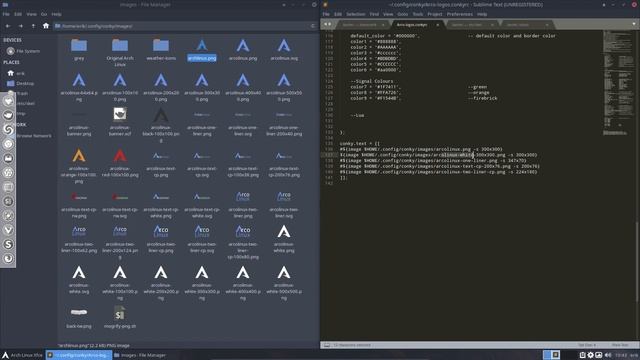Select arcolinux-white-300x300.png file
640x360 pixels.
(202, 283)
